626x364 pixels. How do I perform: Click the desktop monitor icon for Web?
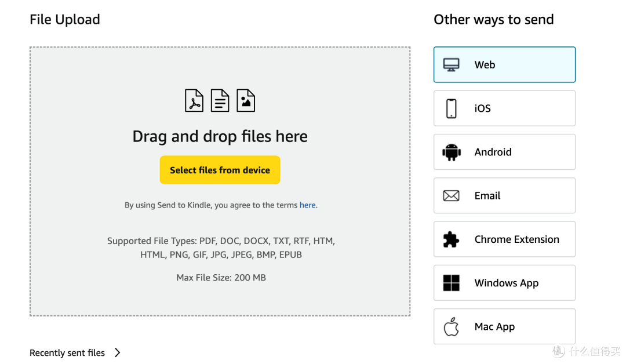tap(451, 65)
